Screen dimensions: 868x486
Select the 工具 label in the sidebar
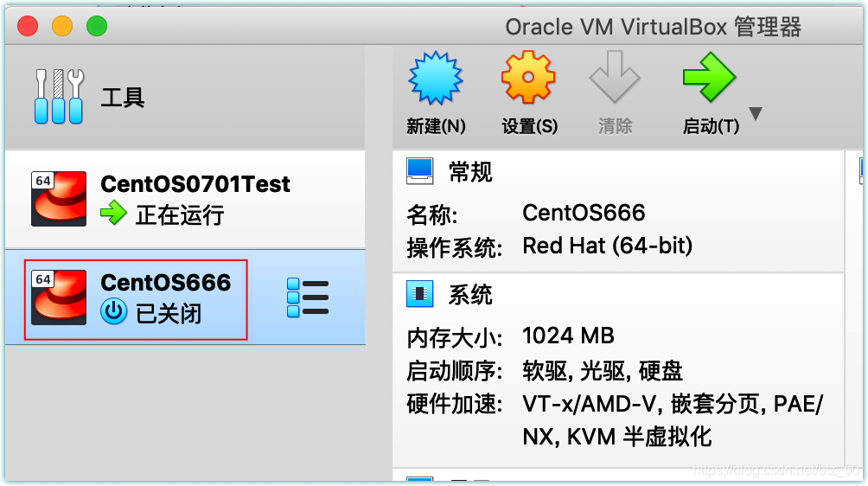(x=123, y=98)
